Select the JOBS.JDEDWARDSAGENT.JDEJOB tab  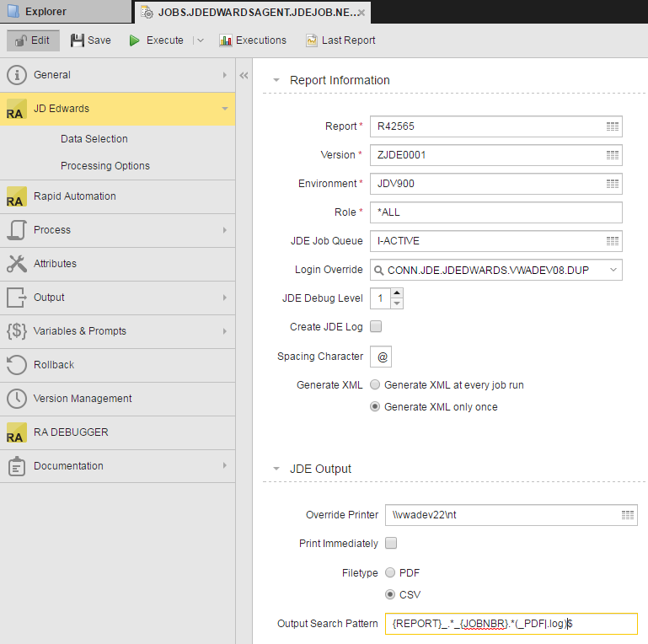click(x=253, y=13)
